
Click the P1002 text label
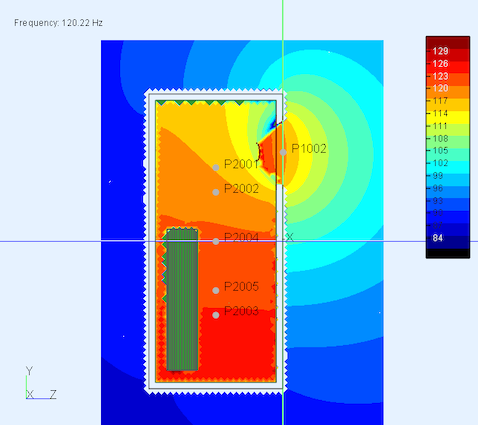pyautogui.click(x=309, y=149)
